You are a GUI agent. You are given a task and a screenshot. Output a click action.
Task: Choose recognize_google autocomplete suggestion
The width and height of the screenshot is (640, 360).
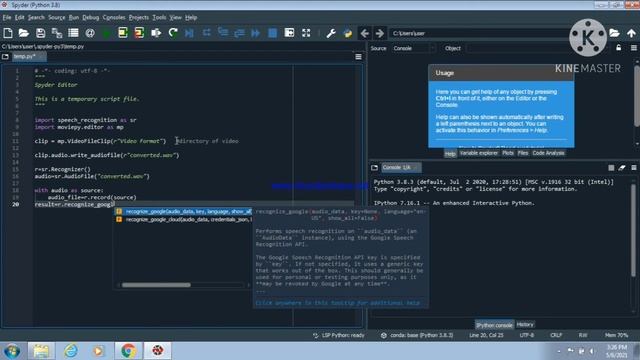pyautogui.click(x=183, y=211)
